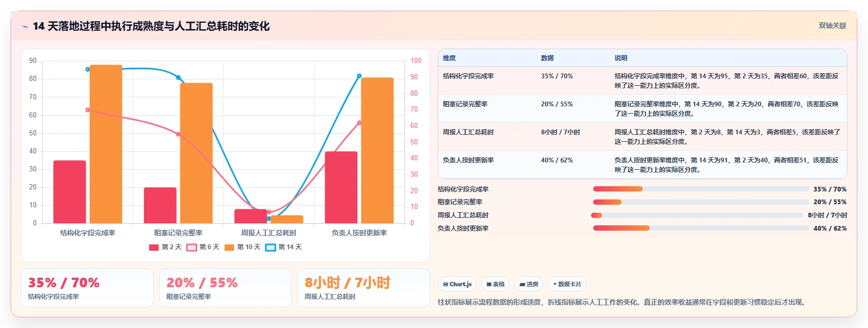Click the 结构化字段完成率 x-axis label
The image size is (868, 328).
88,233
